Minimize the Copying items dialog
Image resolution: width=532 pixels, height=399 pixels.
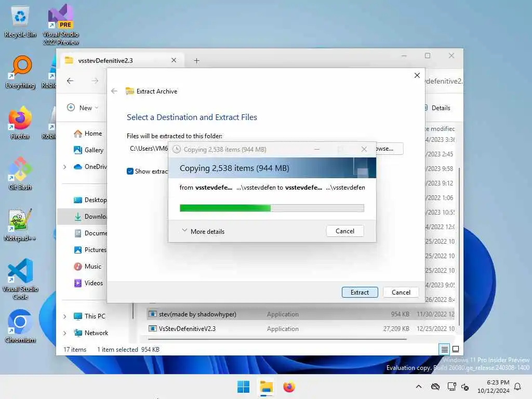coord(316,149)
